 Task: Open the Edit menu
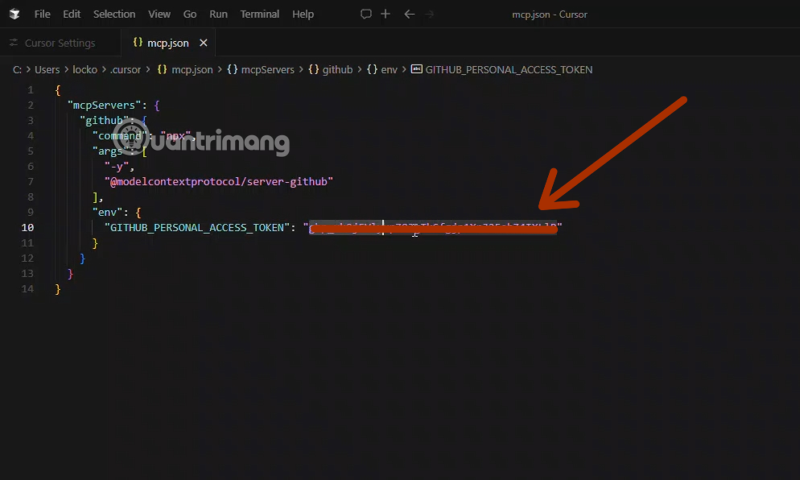[71, 14]
